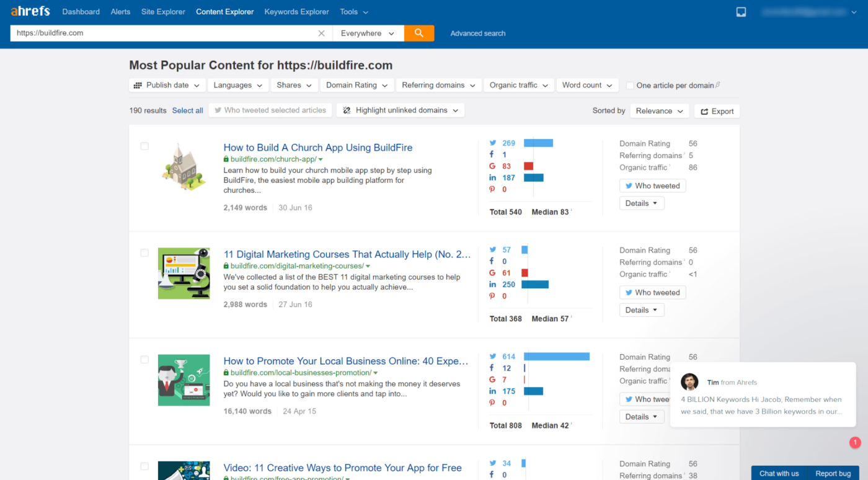The width and height of the screenshot is (868, 480).
Task: Open Video: 11 Creative Ways article link
Action: 343,468
